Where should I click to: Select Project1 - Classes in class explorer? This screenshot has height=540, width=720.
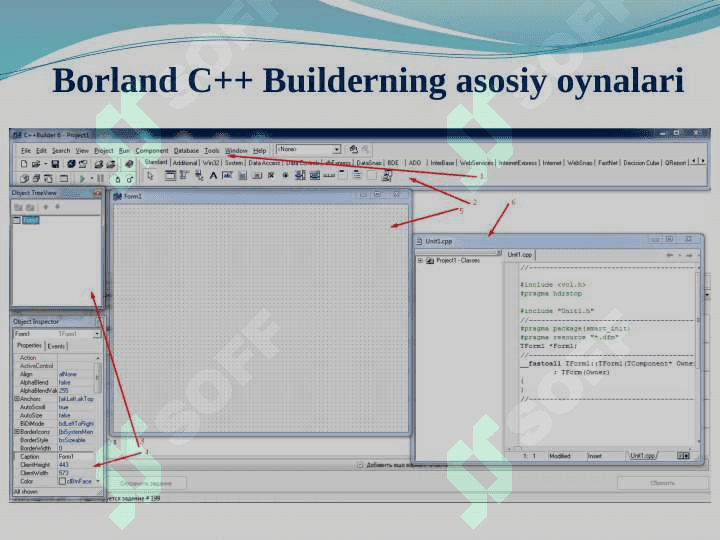[458, 260]
